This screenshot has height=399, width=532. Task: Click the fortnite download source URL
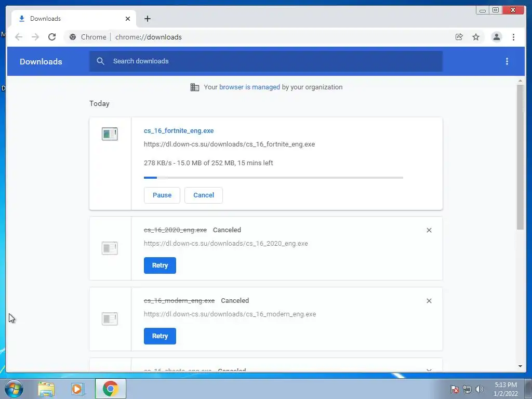click(229, 144)
